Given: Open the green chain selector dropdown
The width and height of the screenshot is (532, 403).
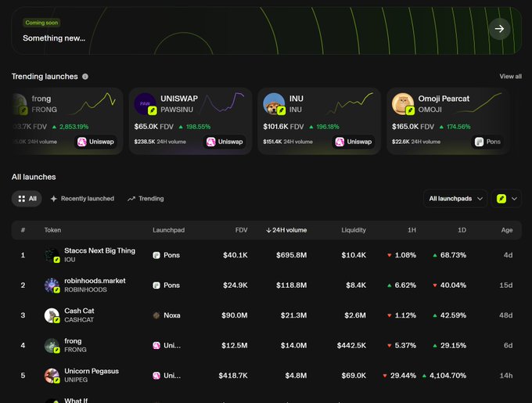Looking at the screenshot, I should (506, 199).
